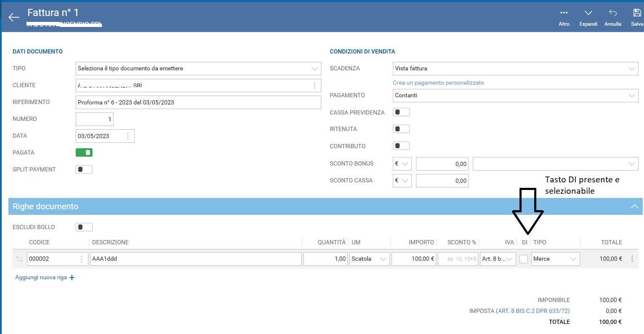Click the SCONTO BONUS amount field
This screenshot has height=334, width=644.
pos(442,164)
